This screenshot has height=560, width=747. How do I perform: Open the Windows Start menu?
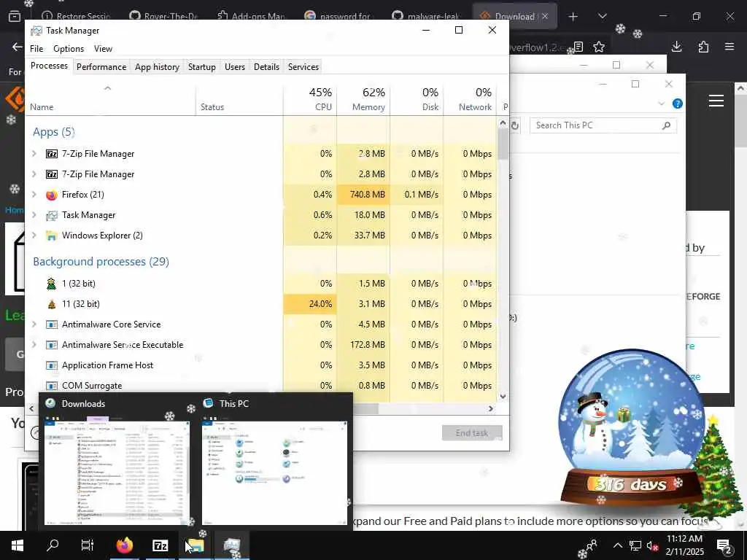18,545
